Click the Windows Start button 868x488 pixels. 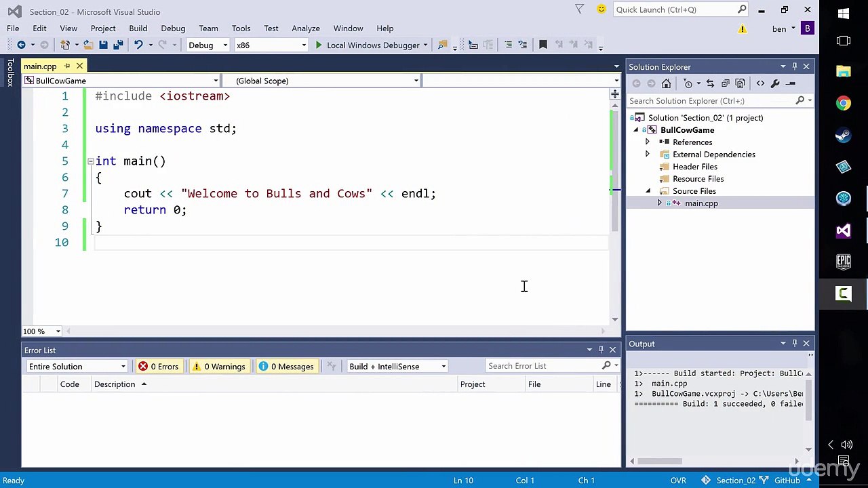[x=844, y=13]
